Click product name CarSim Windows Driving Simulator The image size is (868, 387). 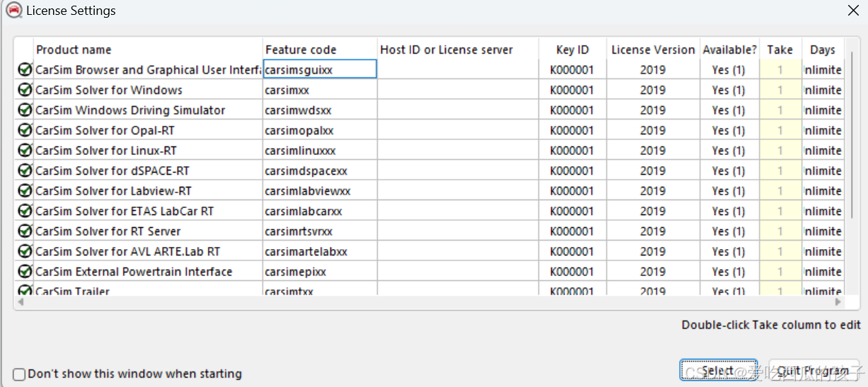pos(130,110)
